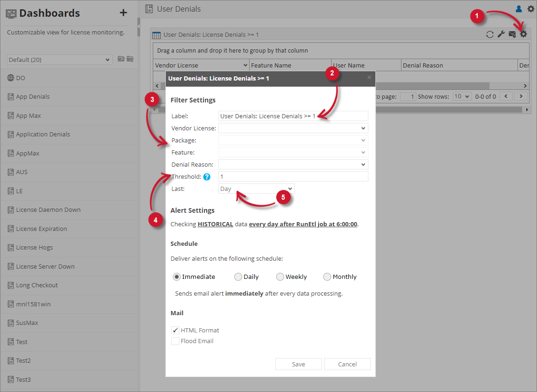Open the user account icon
The image size is (537, 392).
pos(519,9)
